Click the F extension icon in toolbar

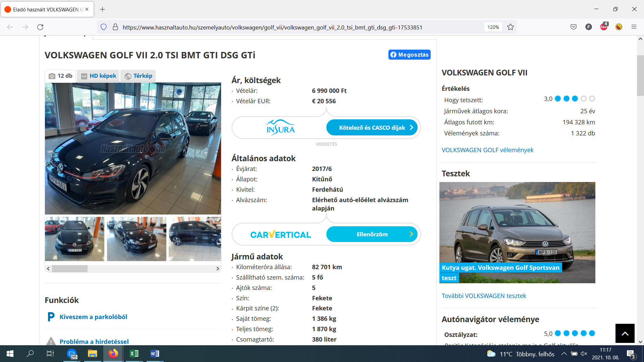(589, 27)
